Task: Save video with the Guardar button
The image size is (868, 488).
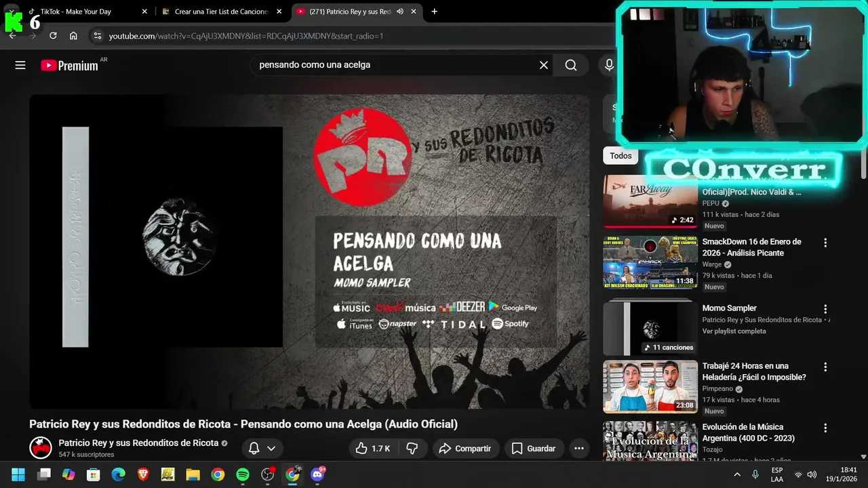Action: [534, 448]
